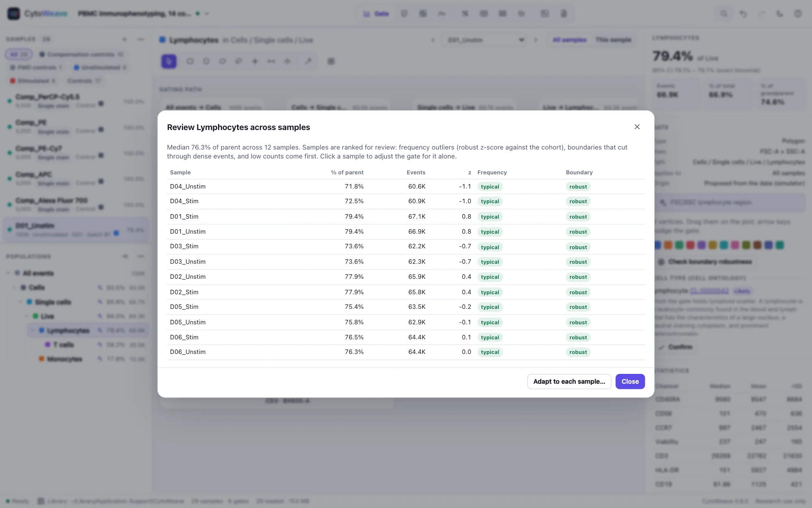Open the D01_Unstim sample dropdown
The image size is (812, 508).
coord(486,40)
